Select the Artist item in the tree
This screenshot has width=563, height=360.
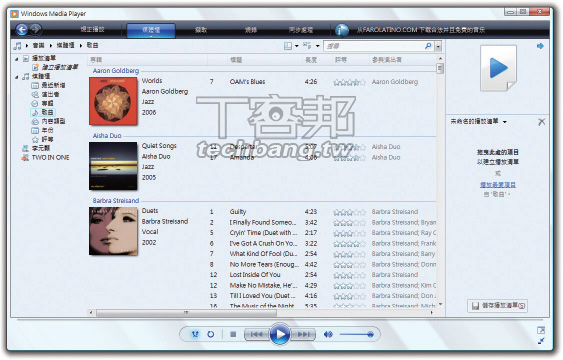[x=46, y=94]
